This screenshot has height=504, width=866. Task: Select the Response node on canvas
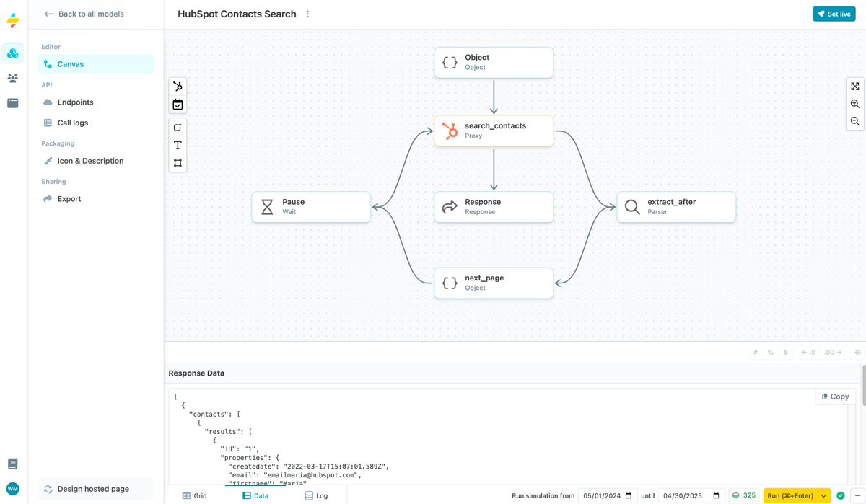[x=494, y=207]
